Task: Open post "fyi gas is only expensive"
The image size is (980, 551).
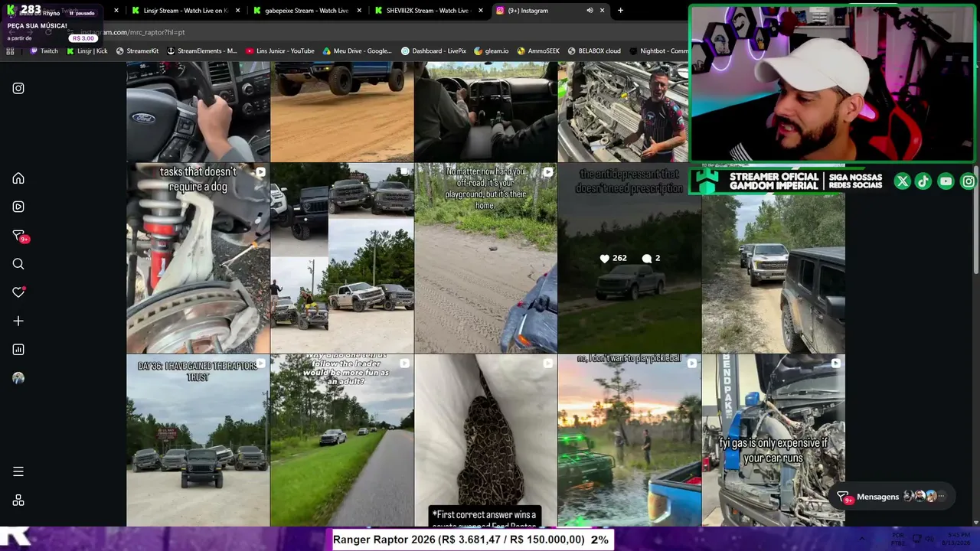Action: click(773, 440)
